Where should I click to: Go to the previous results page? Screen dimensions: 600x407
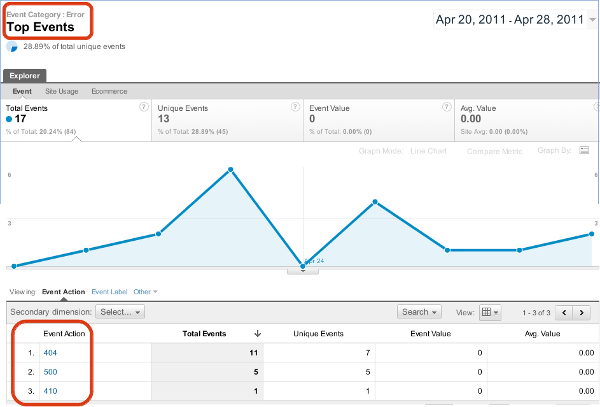[564, 313]
